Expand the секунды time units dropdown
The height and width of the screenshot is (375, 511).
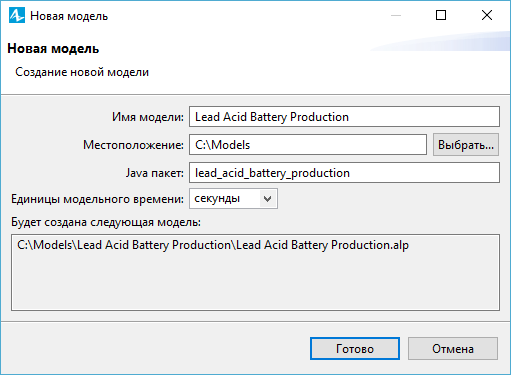click(x=233, y=199)
